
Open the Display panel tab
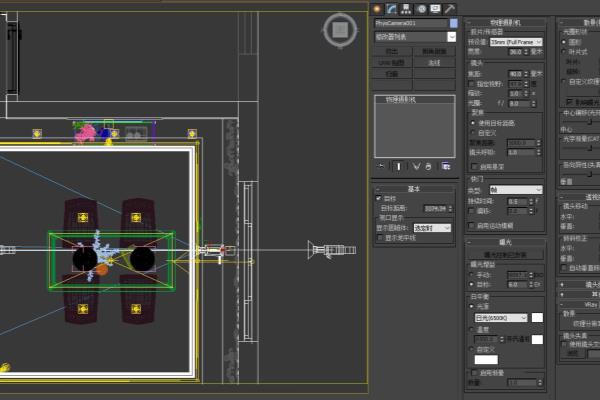pos(435,9)
